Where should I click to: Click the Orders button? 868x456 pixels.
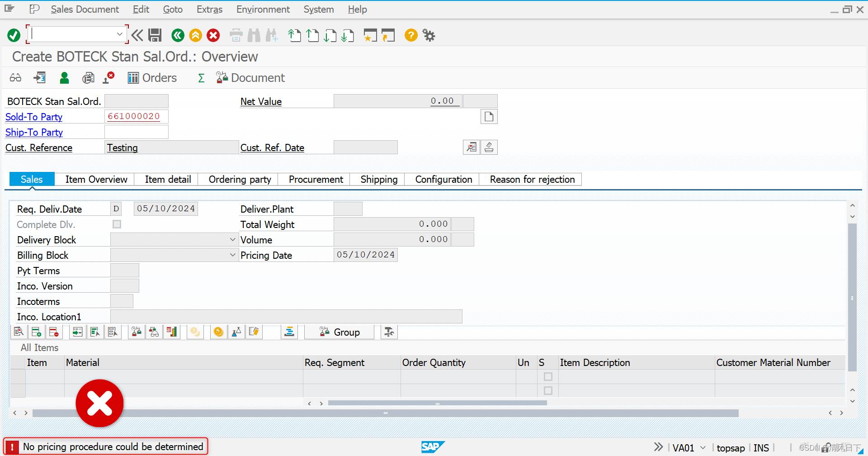pos(152,78)
